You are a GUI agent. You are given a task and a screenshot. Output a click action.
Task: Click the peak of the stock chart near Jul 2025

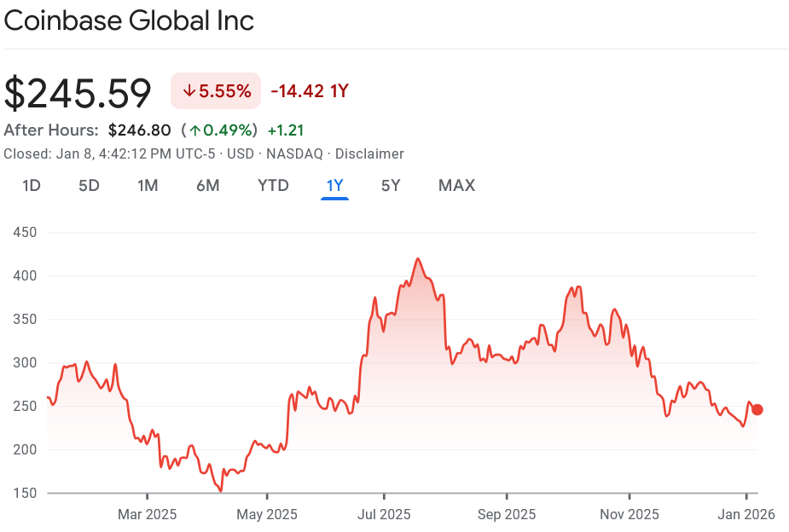point(417,257)
